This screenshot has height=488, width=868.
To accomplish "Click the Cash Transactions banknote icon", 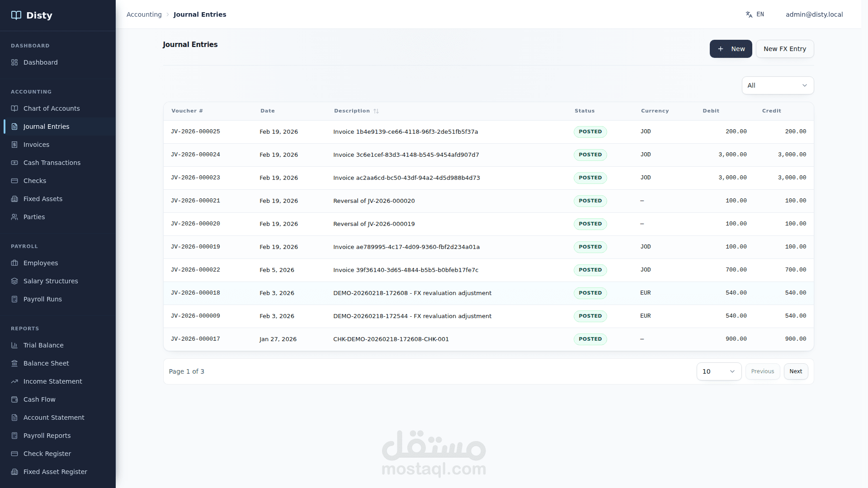I will pyautogui.click(x=14, y=163).
